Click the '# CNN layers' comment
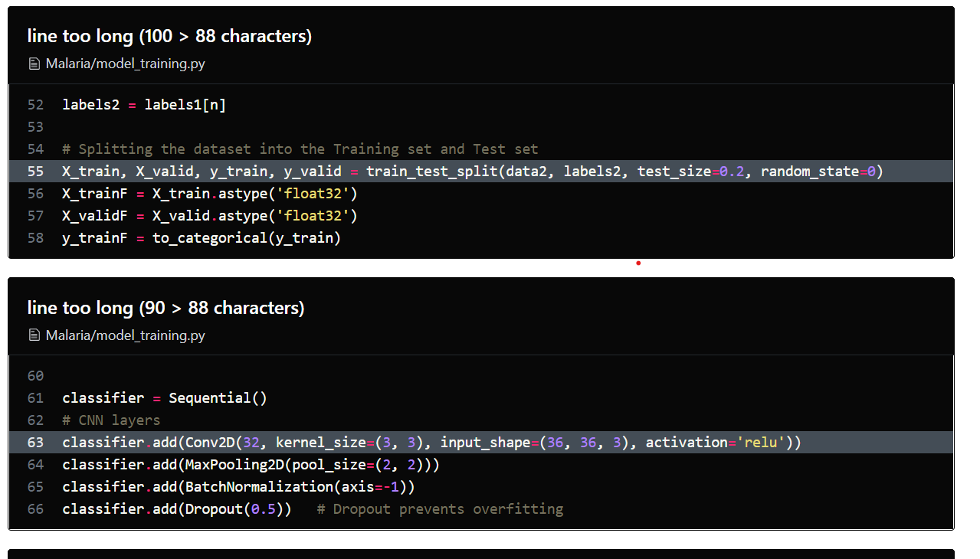The width and height of the screenshot is (980, 559). pos(111,420)
